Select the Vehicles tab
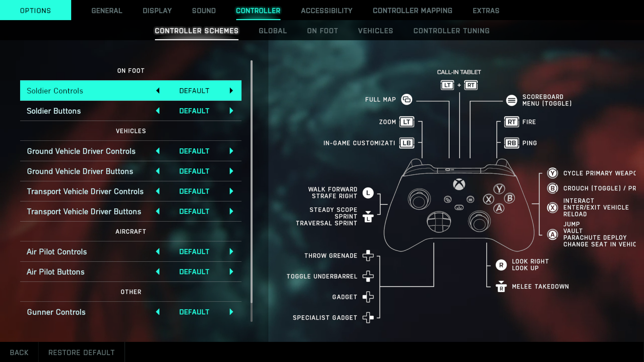 375,30
